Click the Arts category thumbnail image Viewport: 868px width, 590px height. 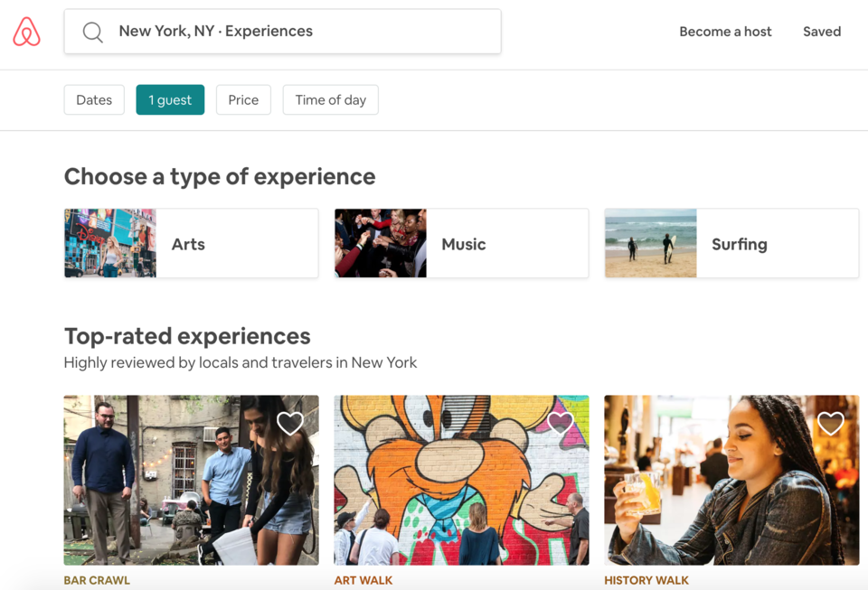[x=110, y=243]
